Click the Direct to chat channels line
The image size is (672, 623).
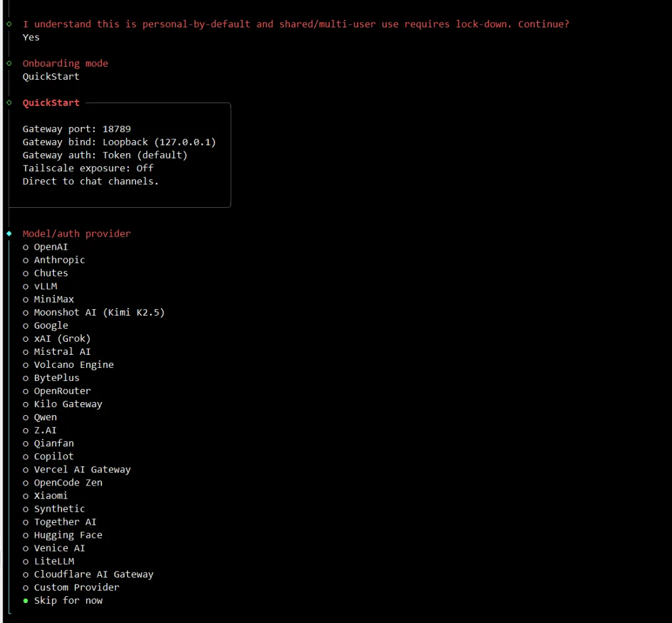91,181
